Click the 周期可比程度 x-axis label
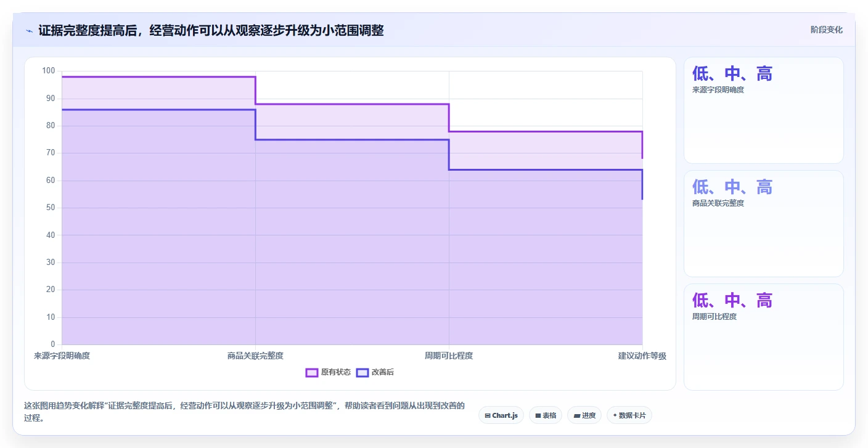The image size is (868, 448). coord(449,356)
